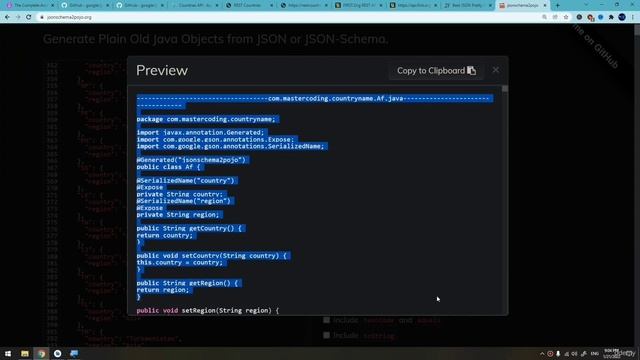Switch to the https://restcount... tab

point(304,5)
